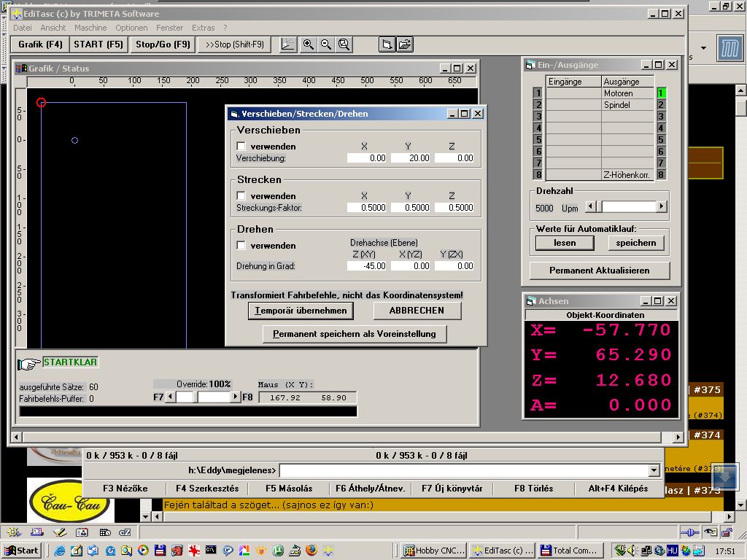
Task: Click the zoom-to-fit magnifier icon
Action: [344, 44]
